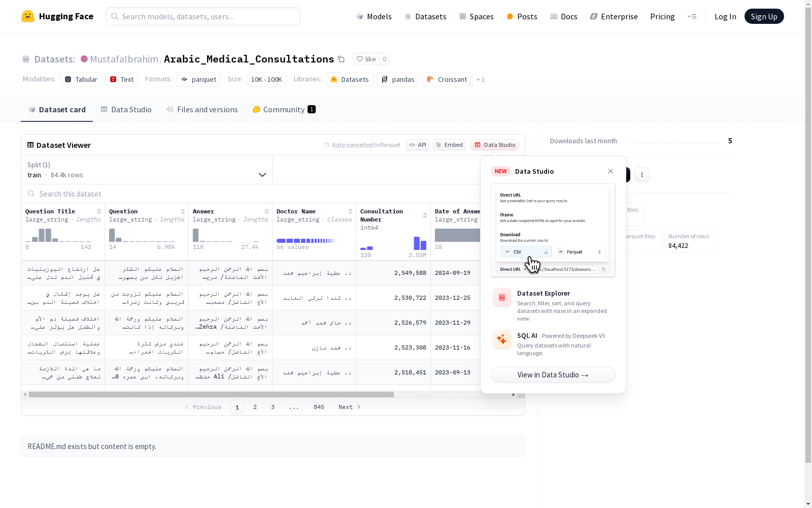
Task: Click the Consultation Number histogram
Action: tap(393, 243)
